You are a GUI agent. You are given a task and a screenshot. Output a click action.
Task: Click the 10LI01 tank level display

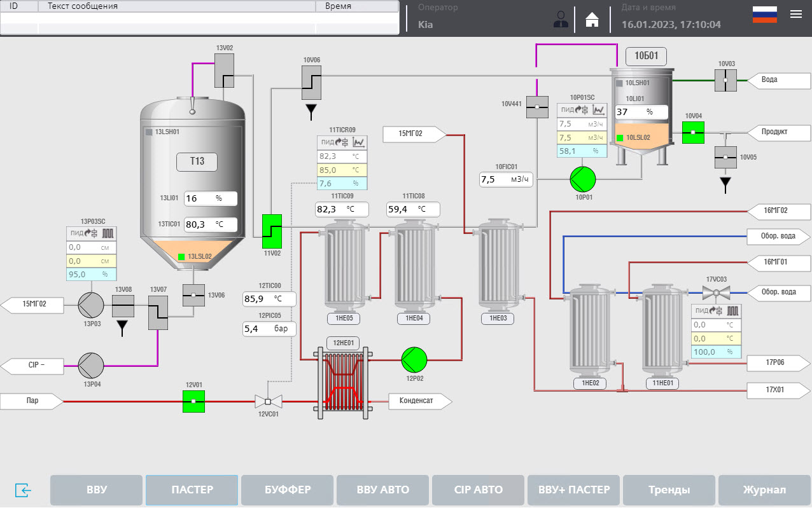(x=641, y=111)
